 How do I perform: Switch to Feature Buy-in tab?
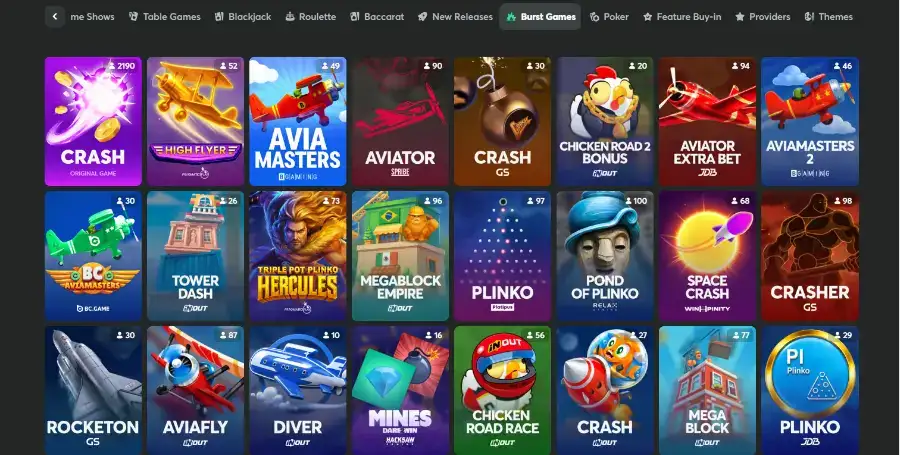tap(682, 17)
